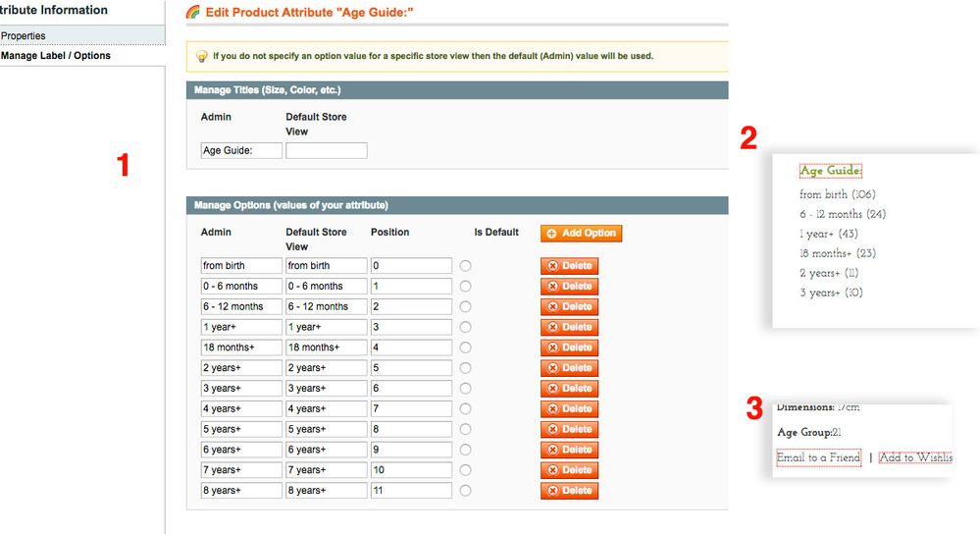Click the rainbow icon beside Edit Product Attribute
The width and height of the screenshot is (980, 534).
[192, 13]
